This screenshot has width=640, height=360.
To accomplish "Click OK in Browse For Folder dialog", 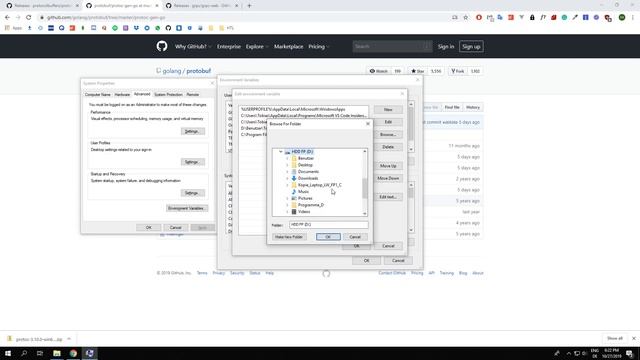I will 328,237.
